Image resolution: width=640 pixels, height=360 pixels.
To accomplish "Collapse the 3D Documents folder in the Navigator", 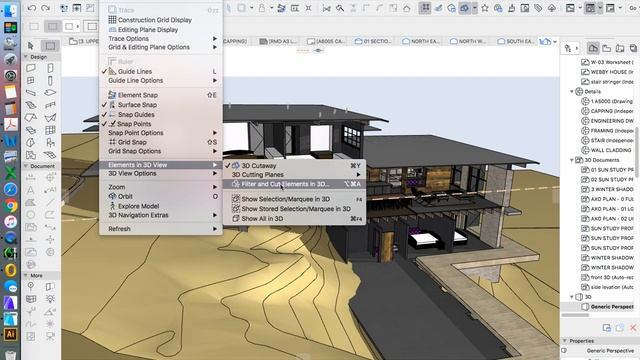I will tap(572, 160).
